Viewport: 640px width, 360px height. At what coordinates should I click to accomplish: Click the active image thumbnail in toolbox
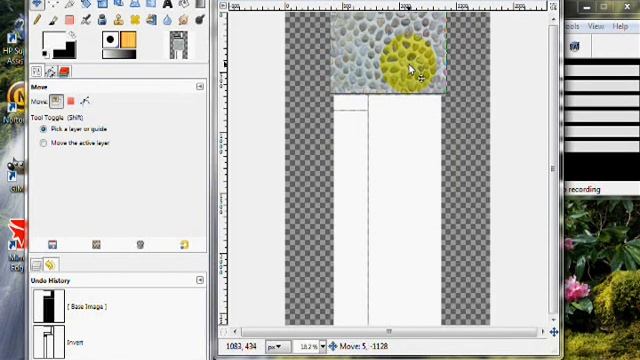pyautogui.click(x=178, y=45)
